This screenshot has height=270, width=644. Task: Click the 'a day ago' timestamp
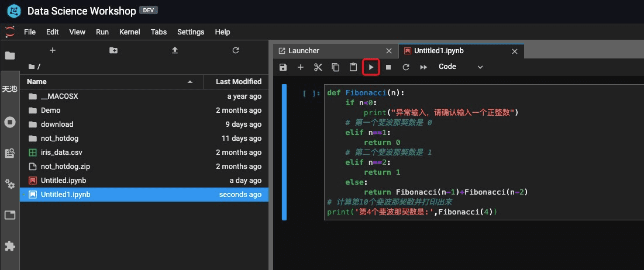click(246, 180)
